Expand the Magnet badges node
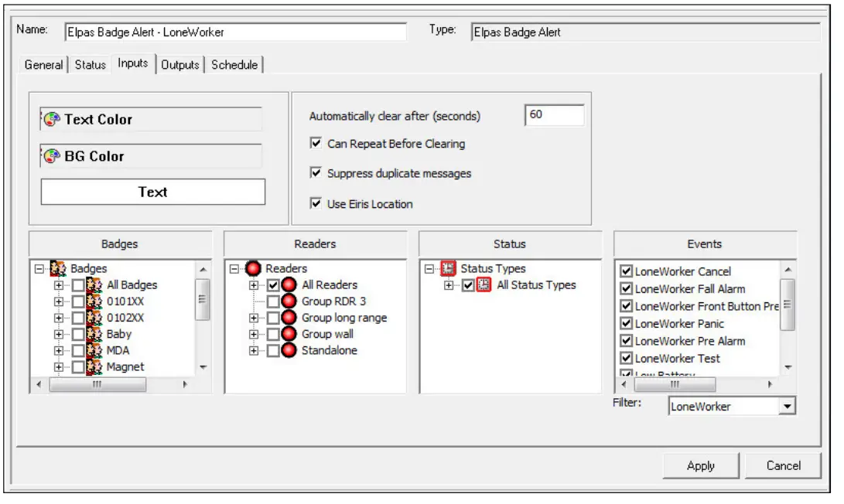 pos(58,367)
